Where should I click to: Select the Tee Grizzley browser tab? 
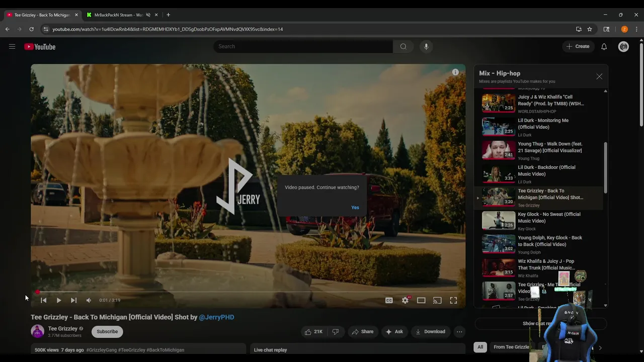42,15
